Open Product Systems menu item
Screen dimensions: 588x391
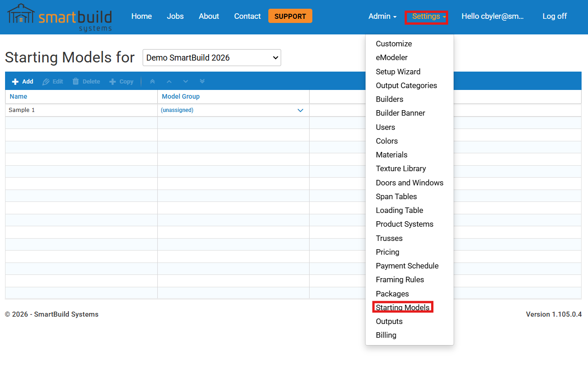tap(405, 224)
